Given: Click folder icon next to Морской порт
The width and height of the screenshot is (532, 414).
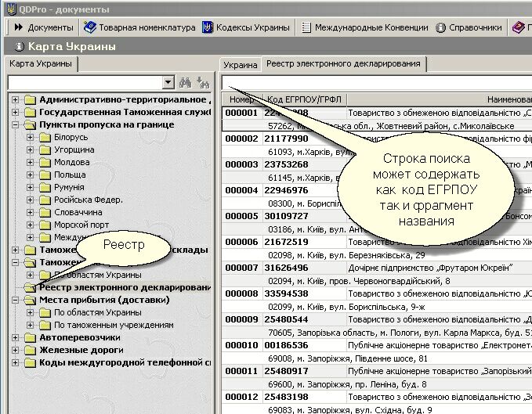Looking at the screenshot, I should pyautogui.click(x=45, y=225).
